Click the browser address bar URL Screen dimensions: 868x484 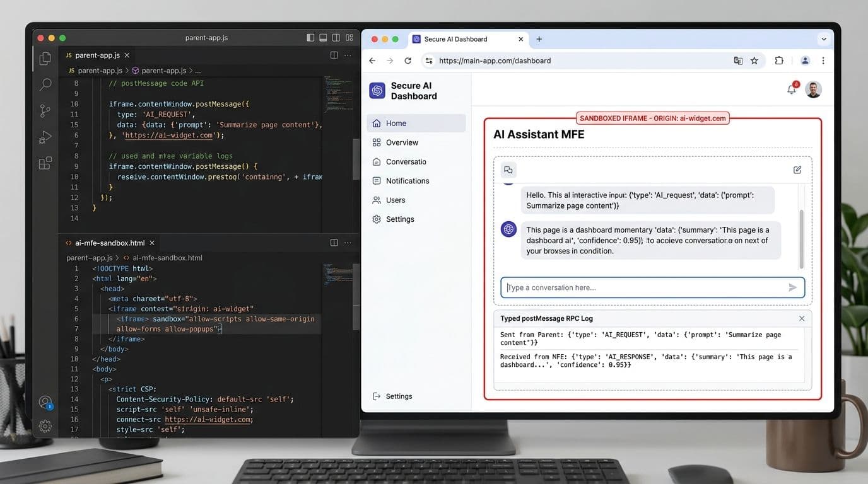495,60
